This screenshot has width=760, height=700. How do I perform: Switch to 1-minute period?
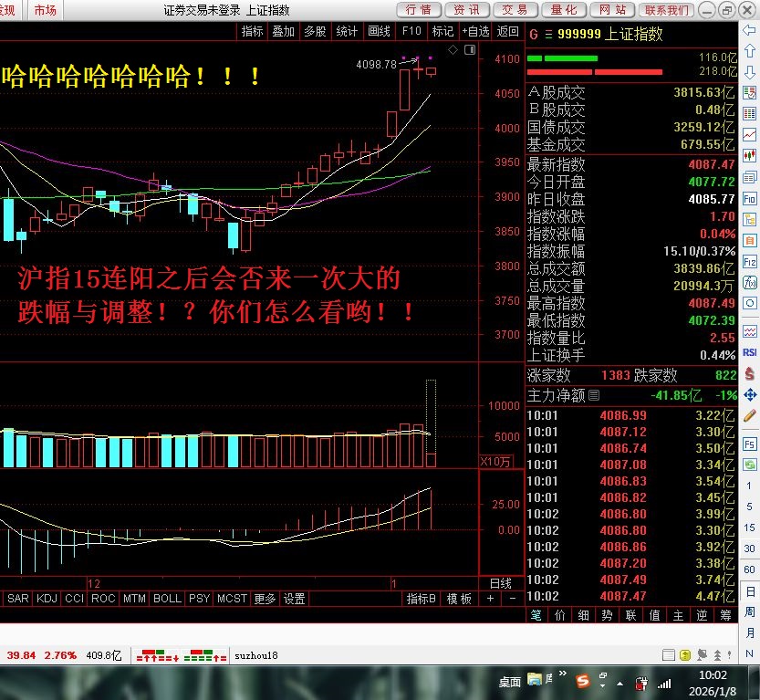coord(749,486)
